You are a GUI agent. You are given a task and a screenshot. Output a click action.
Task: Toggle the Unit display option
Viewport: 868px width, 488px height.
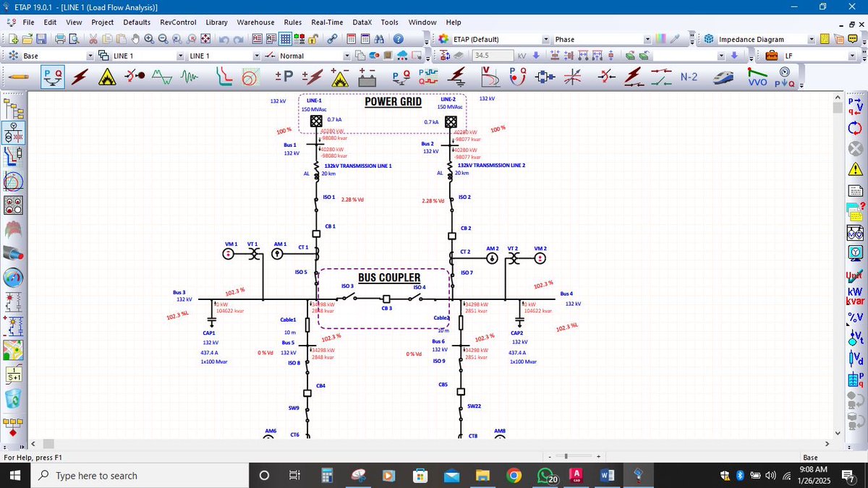pyautogui.click(x=855, y=275)
